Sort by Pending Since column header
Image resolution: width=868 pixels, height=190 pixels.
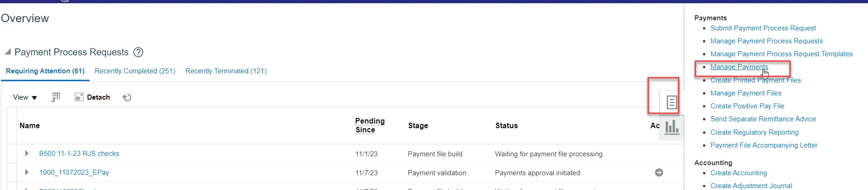[x=370, y=125]
